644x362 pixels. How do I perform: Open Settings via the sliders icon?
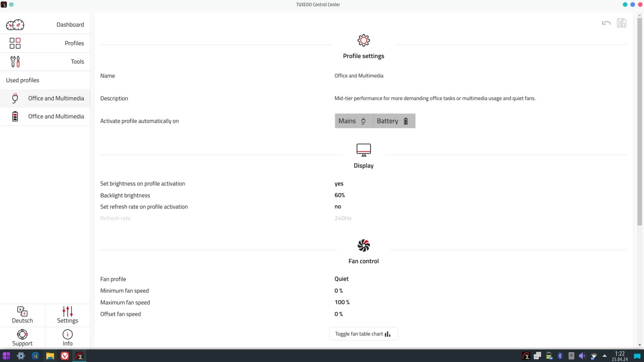(x=68, y=311)
